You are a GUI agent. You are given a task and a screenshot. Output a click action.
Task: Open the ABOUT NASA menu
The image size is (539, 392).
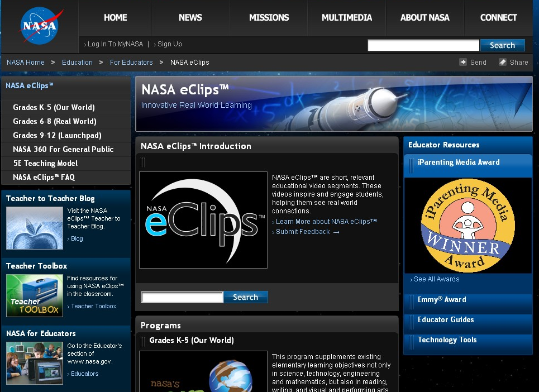(425, 17)
